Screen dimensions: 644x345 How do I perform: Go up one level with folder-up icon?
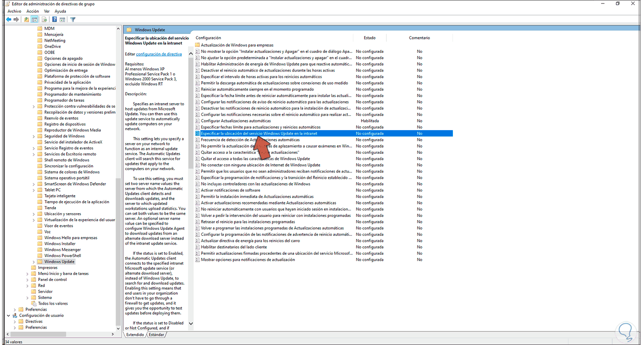click(27, 19)
